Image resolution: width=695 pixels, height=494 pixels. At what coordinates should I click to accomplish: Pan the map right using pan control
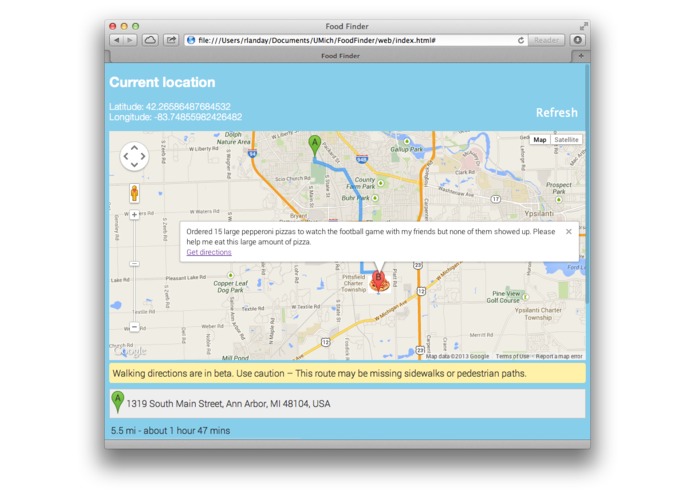pos(143,156)
